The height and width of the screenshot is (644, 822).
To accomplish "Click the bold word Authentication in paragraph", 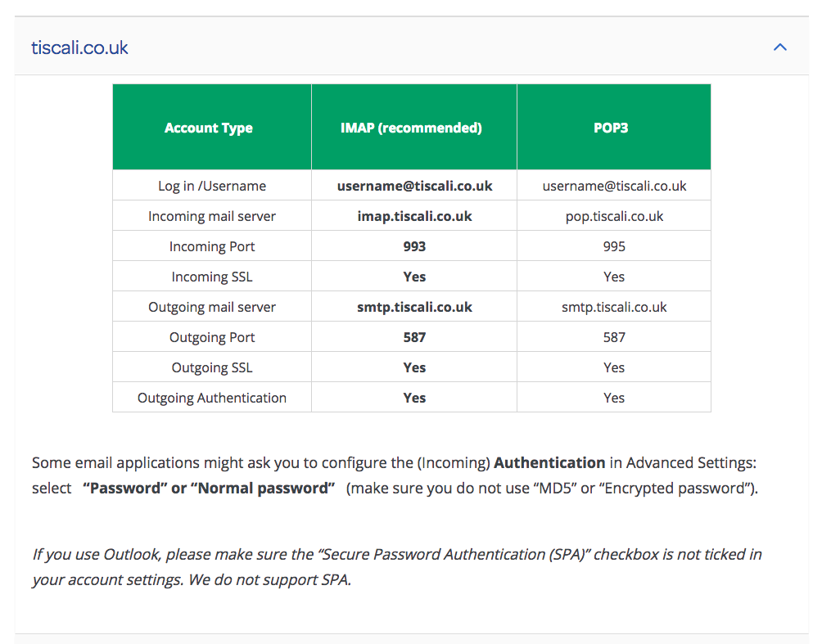I will pos(549,462).
